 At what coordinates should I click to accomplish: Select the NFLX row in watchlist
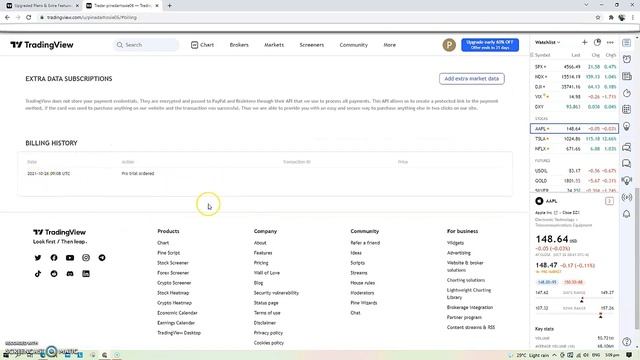point(574,149)
